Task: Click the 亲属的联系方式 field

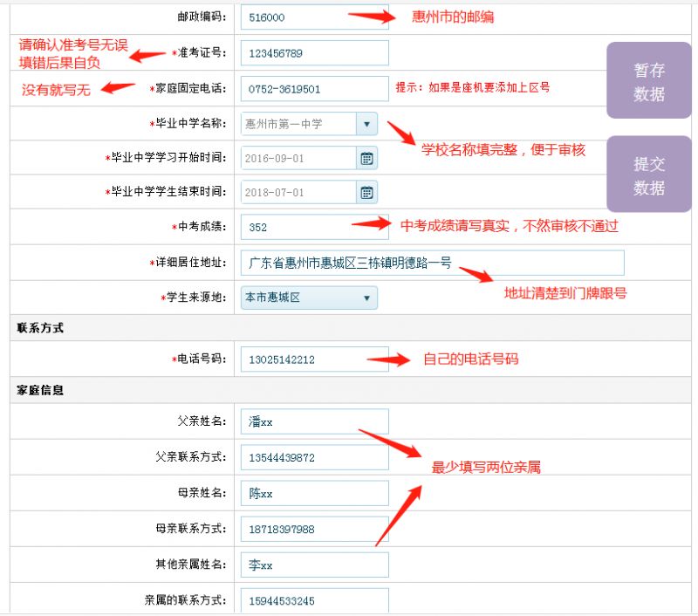Action: pyautogui.click(x=314, y=600)
